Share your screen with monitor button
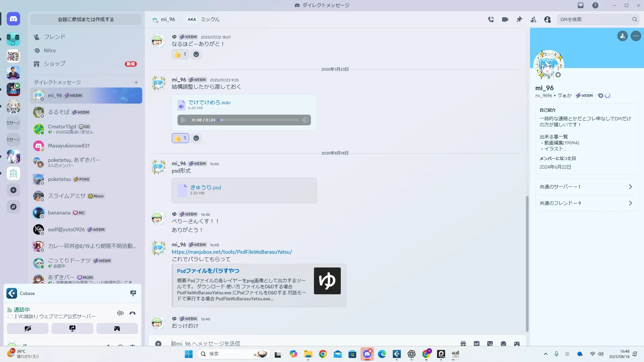The height and width of the screenshot is (362, 644). (x=72, y=328)
